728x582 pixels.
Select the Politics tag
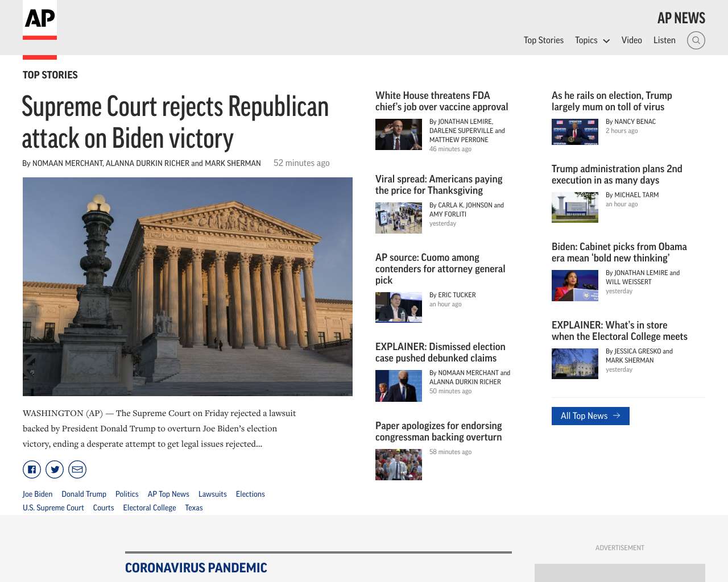127,494
